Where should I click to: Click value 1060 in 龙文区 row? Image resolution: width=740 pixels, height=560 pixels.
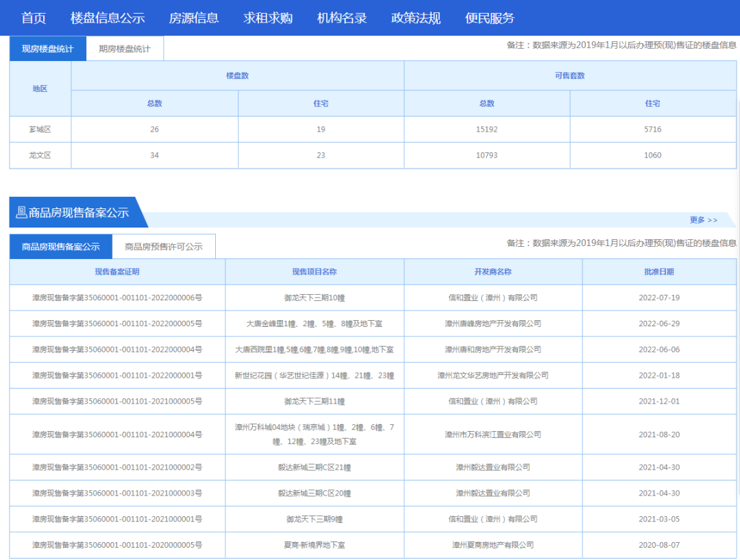[653, 156]
